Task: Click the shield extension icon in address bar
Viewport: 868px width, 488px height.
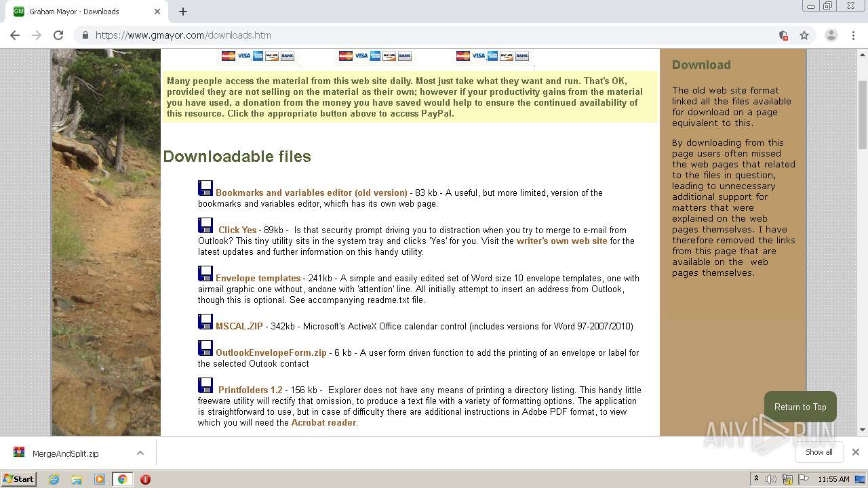Action: (x=783, y=35)
